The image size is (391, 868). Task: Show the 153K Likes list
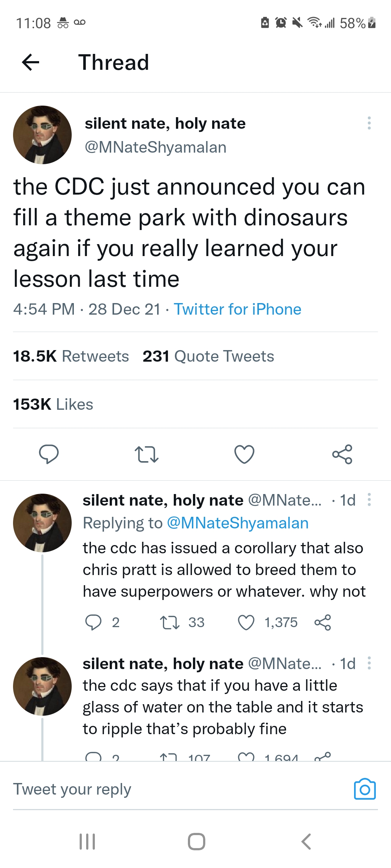pos(53,404)
